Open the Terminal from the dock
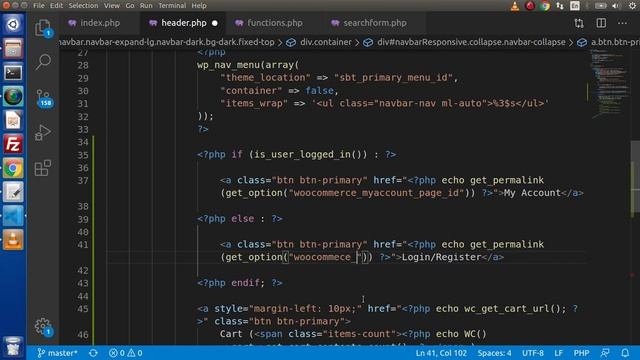The width and height of the screenshot is (640, 360). click(13, 73)
